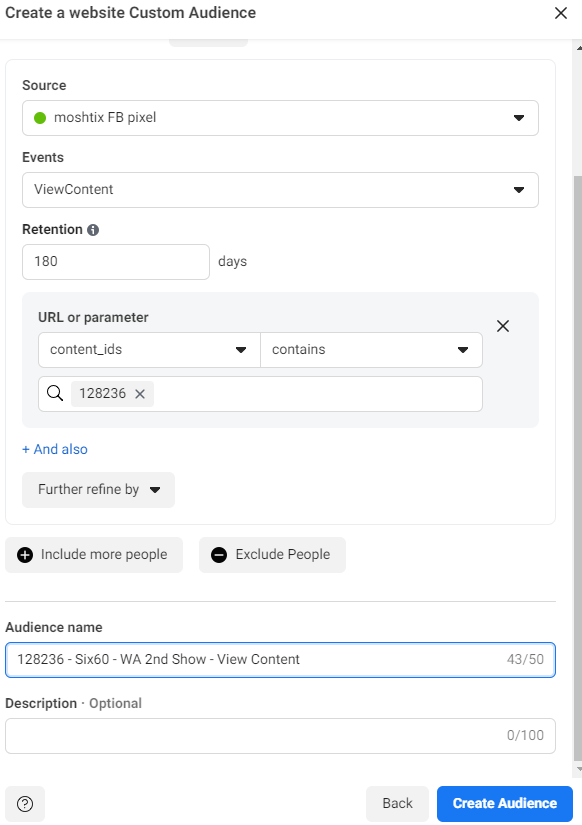This screenshot has height=825, width=582.
Task: Click the Create Audience button
Action: point(505,804)
